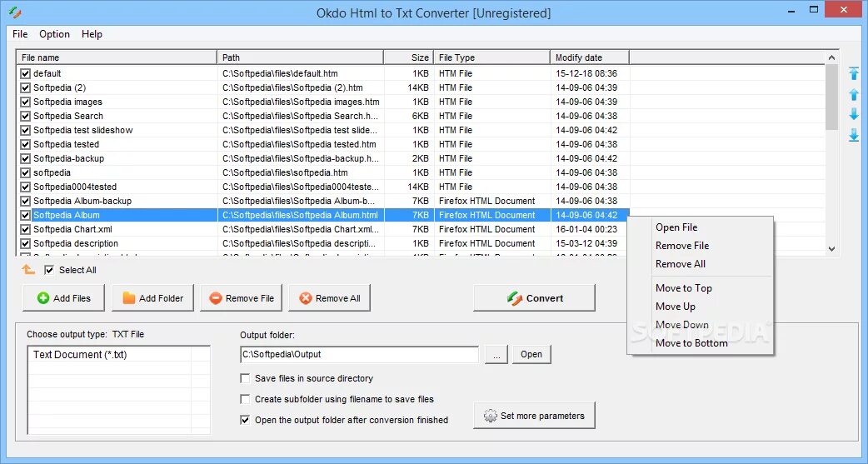
Task: Uncheck the 'default' file checkbox
Action: tap(26, 73)
